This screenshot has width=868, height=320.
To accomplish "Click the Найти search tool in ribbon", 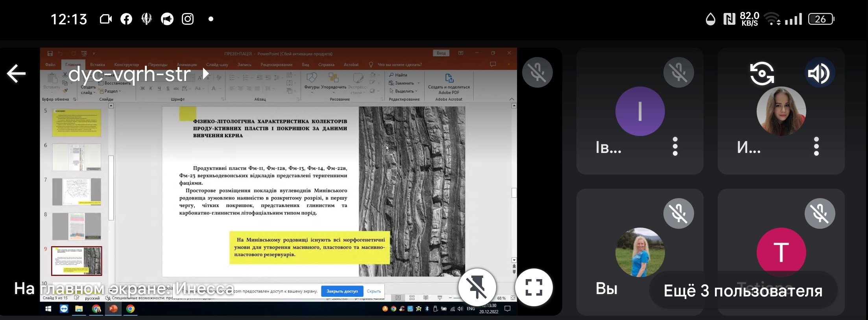I will click(x=398, y=75).
